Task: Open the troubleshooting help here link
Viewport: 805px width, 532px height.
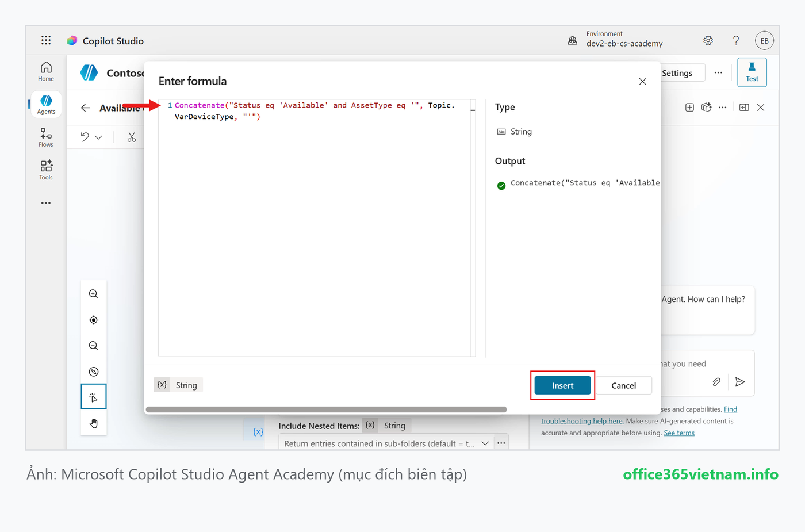Action: (582, 421)
